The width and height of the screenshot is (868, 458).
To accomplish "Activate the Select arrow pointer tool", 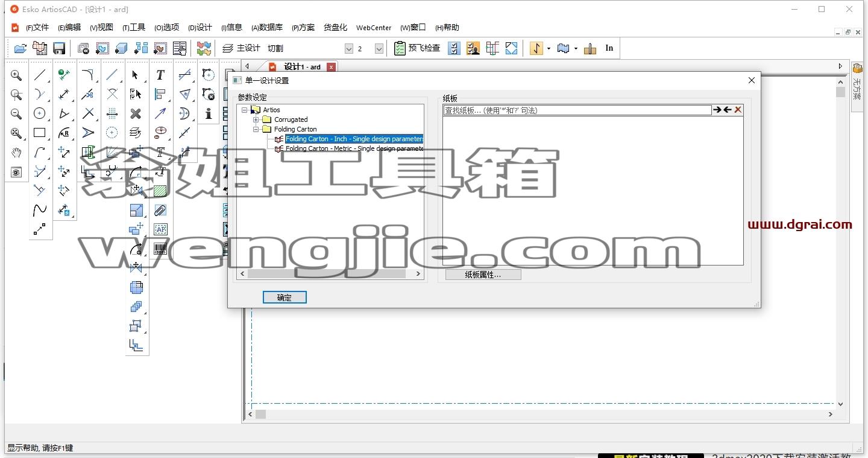I will [x=136, y=75].
